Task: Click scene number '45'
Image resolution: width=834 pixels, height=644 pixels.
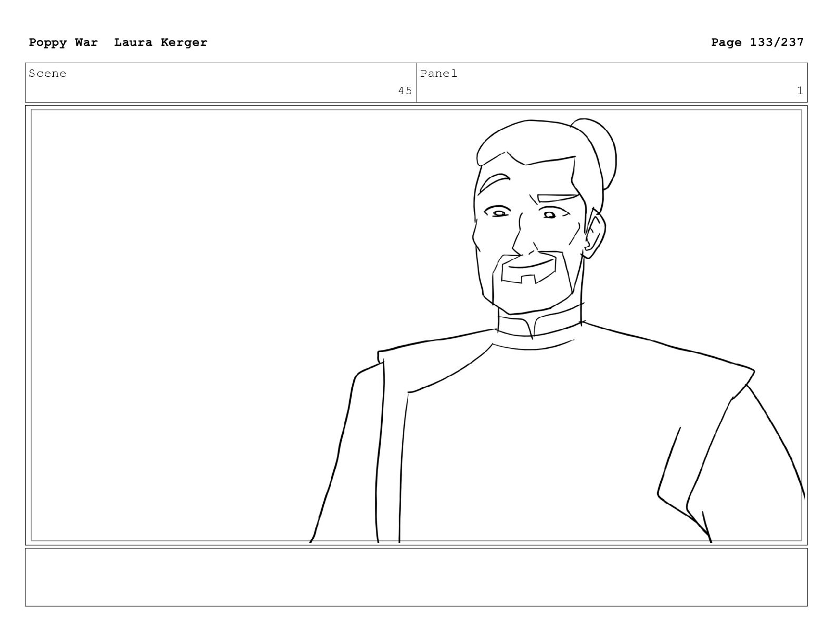Action: tap(405, 91)
